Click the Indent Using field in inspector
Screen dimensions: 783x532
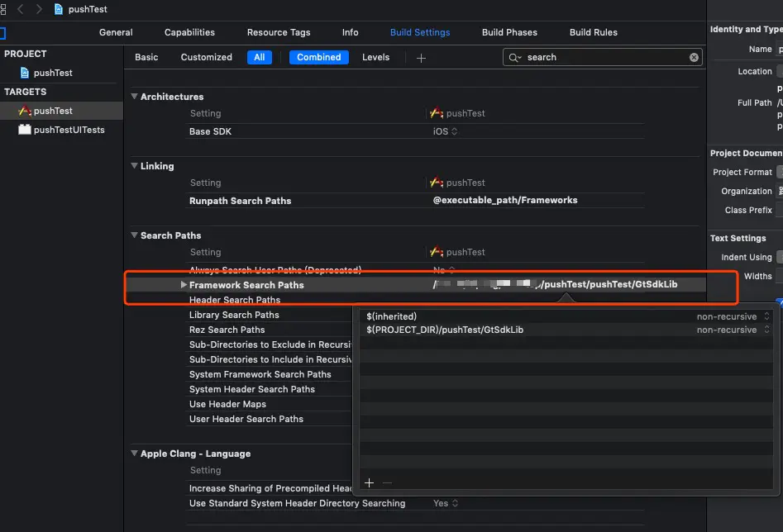point(780,257)
